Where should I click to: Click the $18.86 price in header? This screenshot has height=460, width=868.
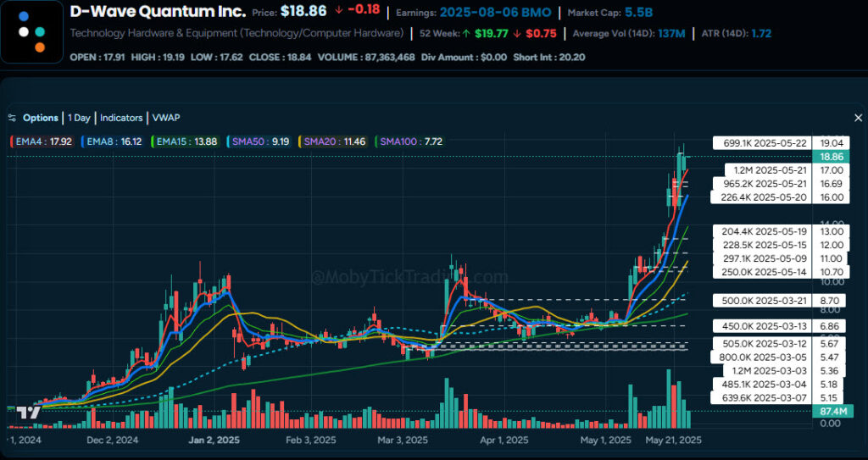[303, 11]
